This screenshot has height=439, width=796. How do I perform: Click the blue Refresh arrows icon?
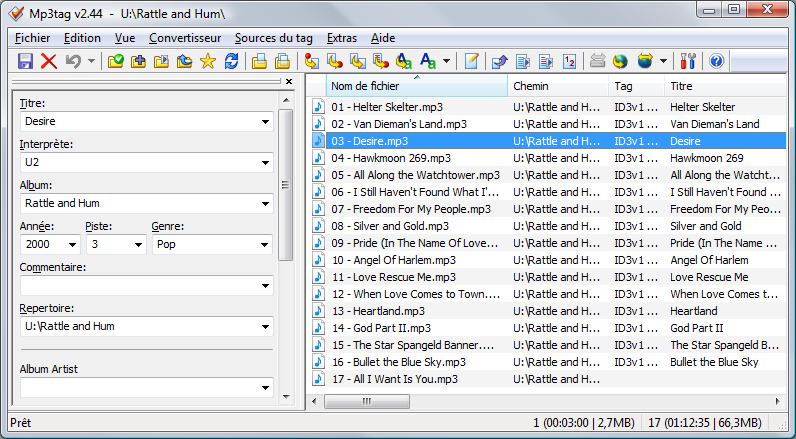pyautogui.click(x=231, y=61)
